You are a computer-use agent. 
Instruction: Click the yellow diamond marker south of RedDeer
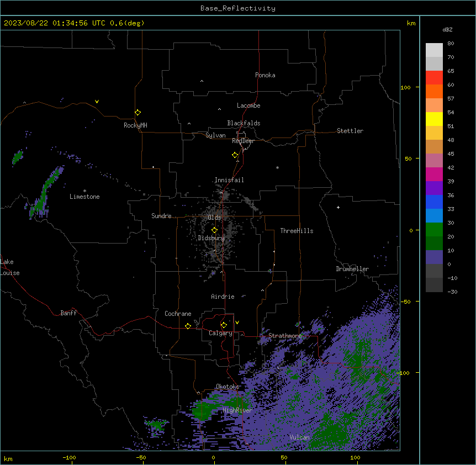point(235,155)
